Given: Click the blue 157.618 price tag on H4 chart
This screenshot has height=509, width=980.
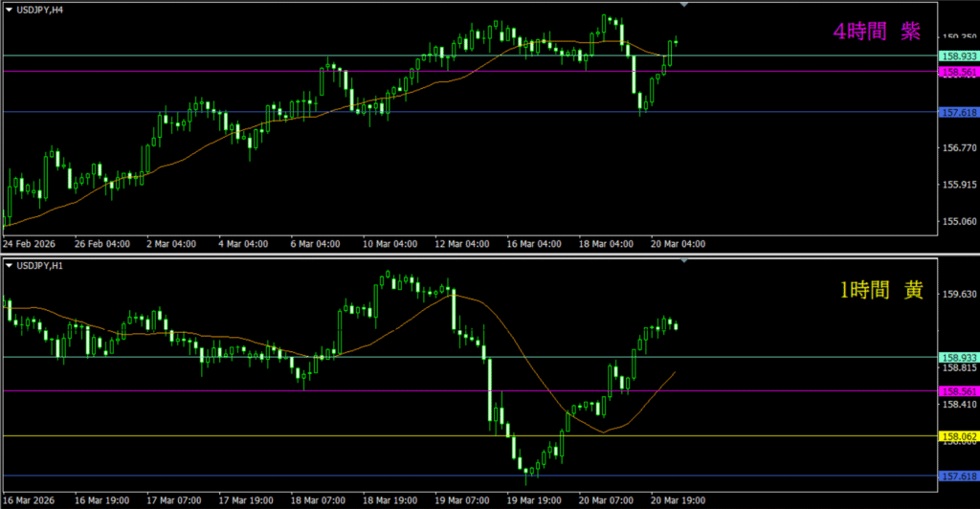Looking at the screenshot, I should click(x=957, y=112).
